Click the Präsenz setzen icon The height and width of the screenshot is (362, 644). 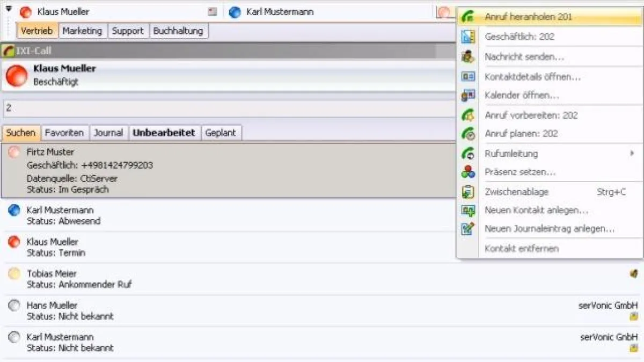[469, 172]
